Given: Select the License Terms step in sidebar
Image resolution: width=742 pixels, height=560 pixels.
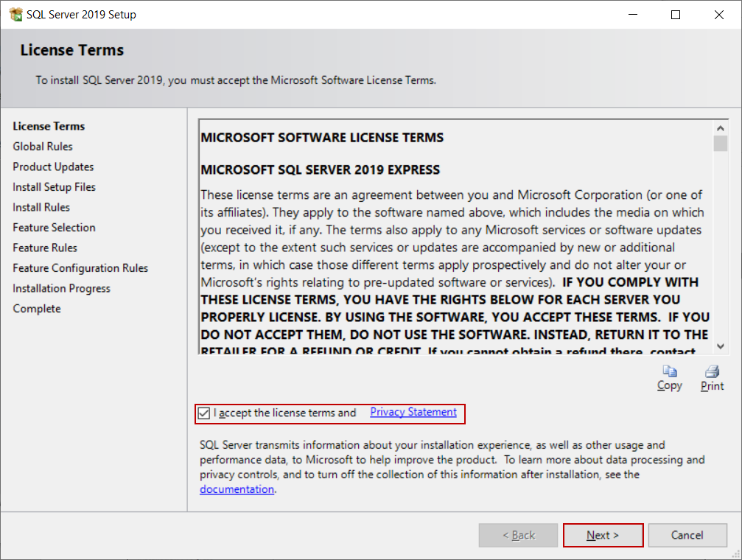Looking at the screenshot, I should [x=49, y=126].
